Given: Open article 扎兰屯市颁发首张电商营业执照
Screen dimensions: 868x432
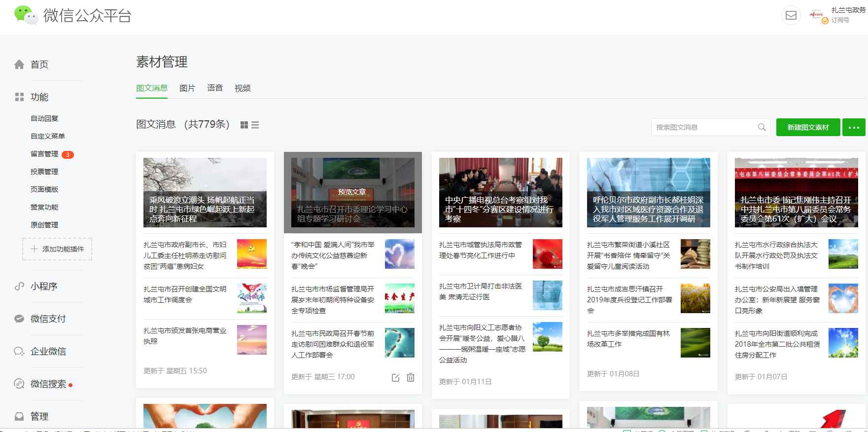Looking at the screenshot, I should [185, 336].
